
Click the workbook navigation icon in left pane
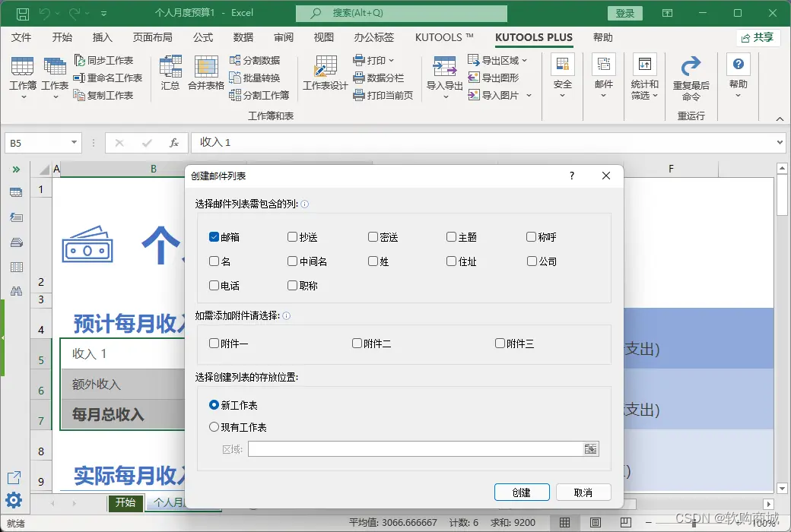[x=16, y=192]
